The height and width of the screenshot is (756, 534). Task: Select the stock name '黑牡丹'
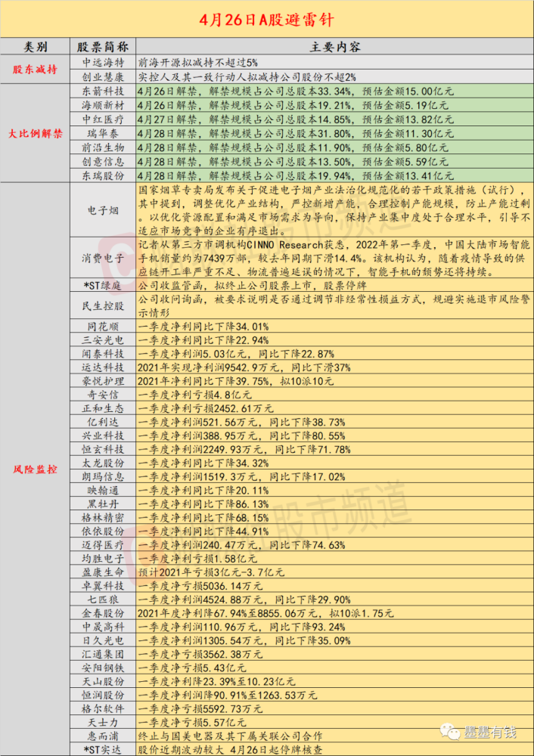click(103, 503)
